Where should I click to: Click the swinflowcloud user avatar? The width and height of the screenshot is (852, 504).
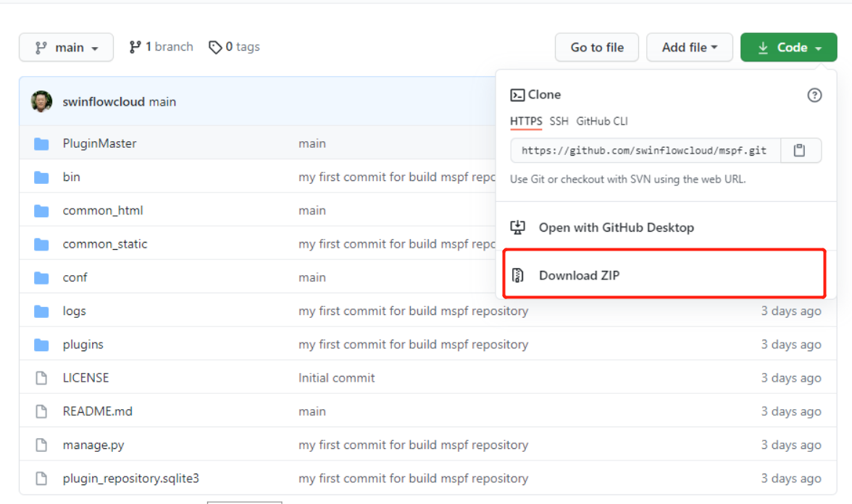coord(41,101)
